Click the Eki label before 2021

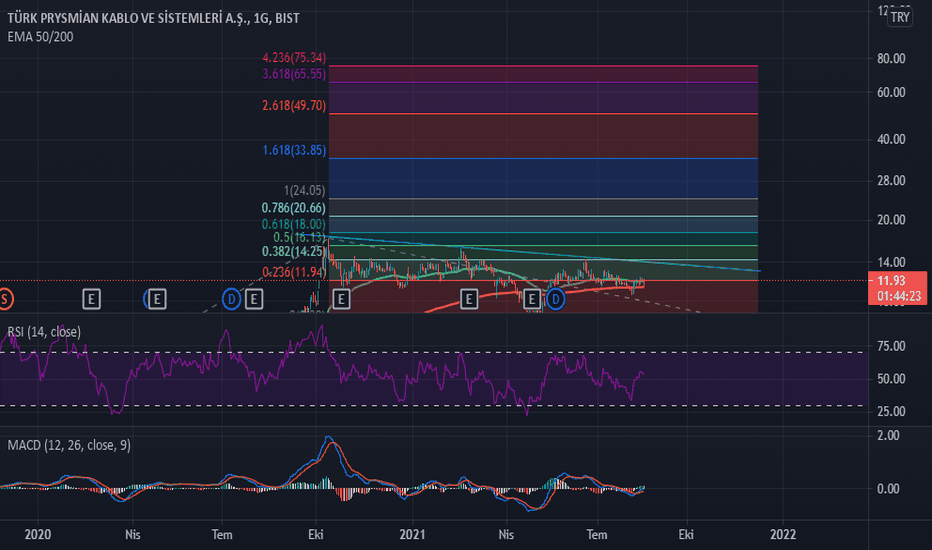coord(316,535)
